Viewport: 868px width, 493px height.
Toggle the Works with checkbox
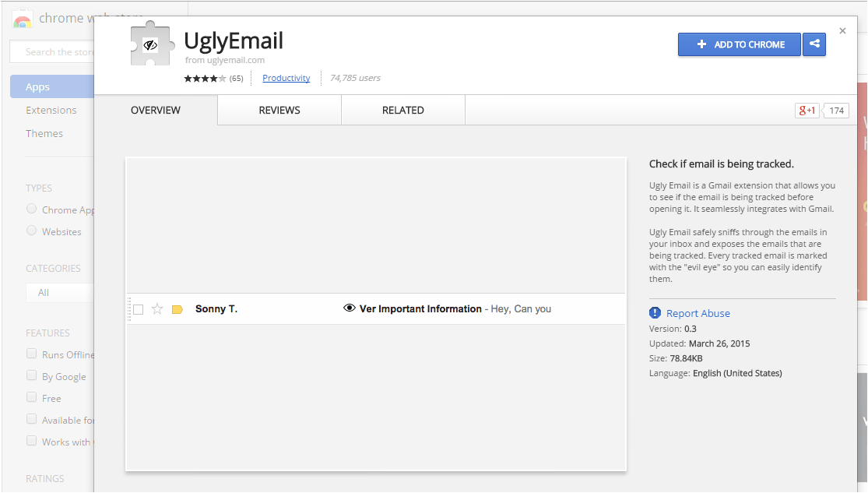coord(32,441)
